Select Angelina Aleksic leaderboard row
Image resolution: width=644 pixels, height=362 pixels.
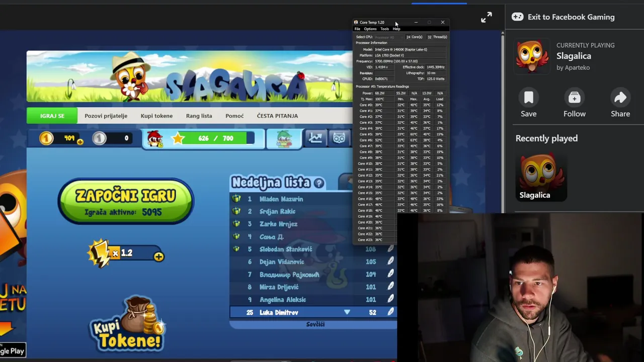[x=313, y=300]
